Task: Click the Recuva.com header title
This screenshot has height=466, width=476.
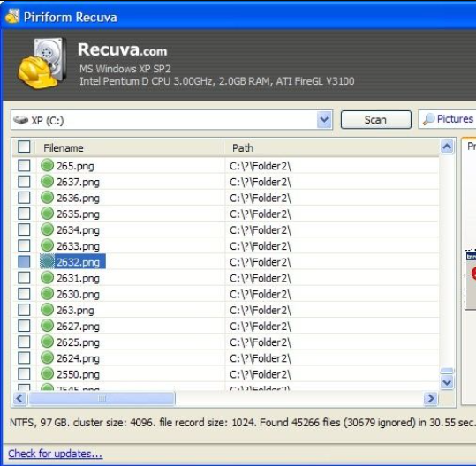Action: point(123,49)
